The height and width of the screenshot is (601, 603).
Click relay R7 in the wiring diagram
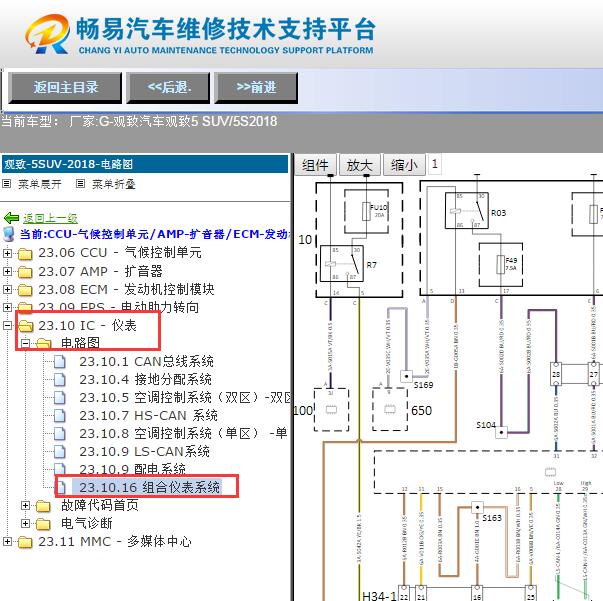coord(341,264)
